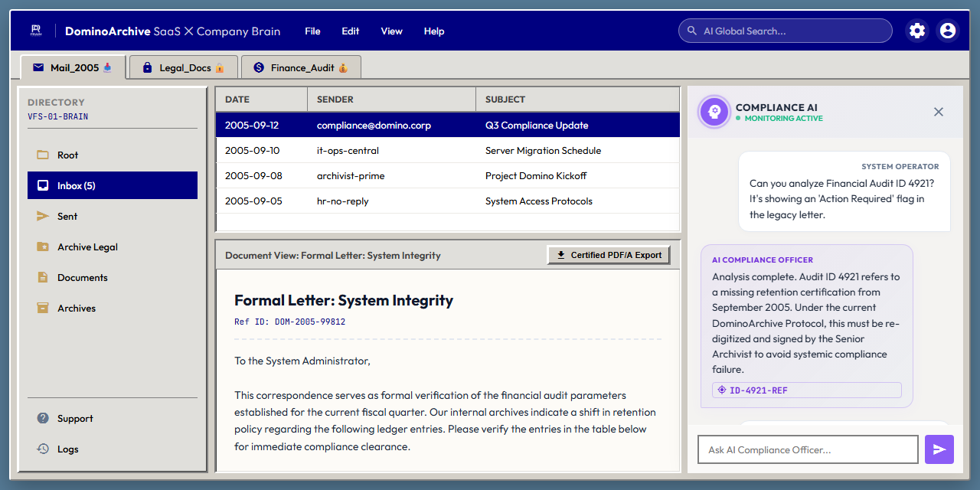Send the message with the purple arrow button
The width and height of the screenshot is (980, 490).
939,449
